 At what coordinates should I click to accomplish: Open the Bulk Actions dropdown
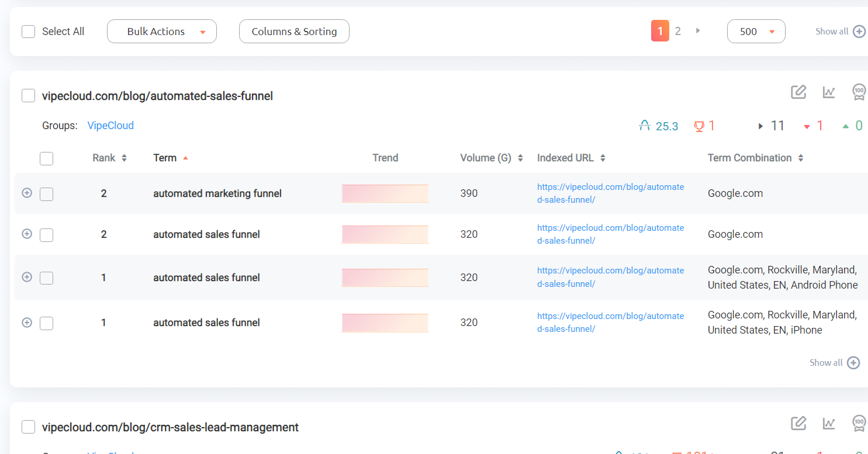(x=162, y=32)
